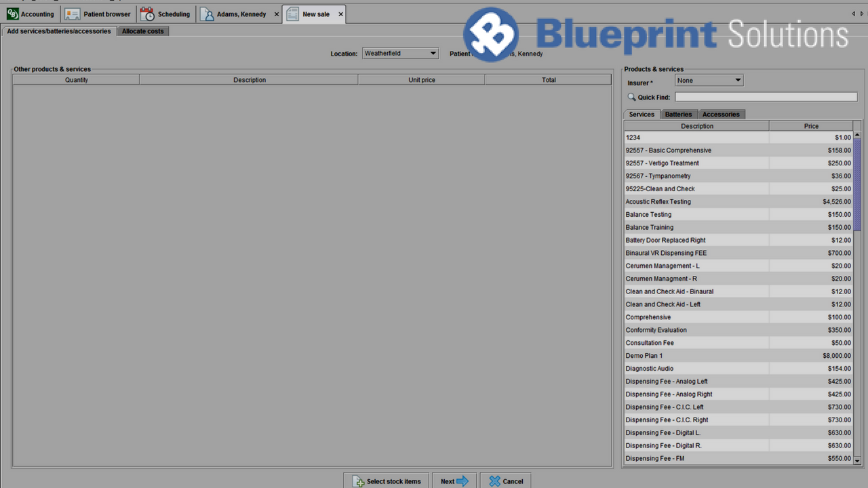The height and width of the screenshot is (488, 868).
Task: Focus the Quick Find text field
Action: pos(766,98)
